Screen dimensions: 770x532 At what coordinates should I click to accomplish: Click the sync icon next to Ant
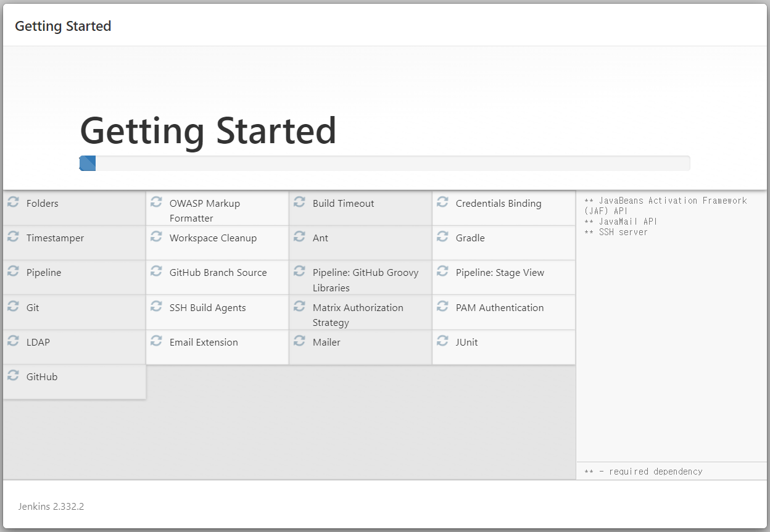(299, 236)
